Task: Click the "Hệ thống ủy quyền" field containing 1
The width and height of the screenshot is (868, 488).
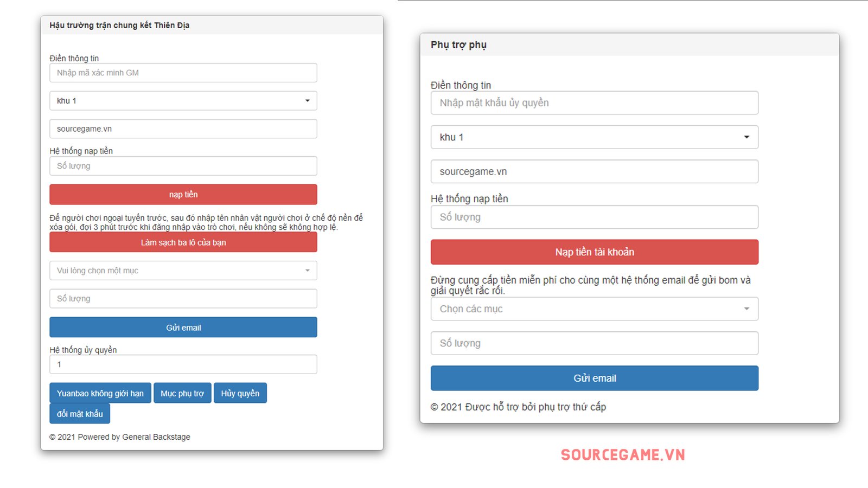Action: point(183,364)
